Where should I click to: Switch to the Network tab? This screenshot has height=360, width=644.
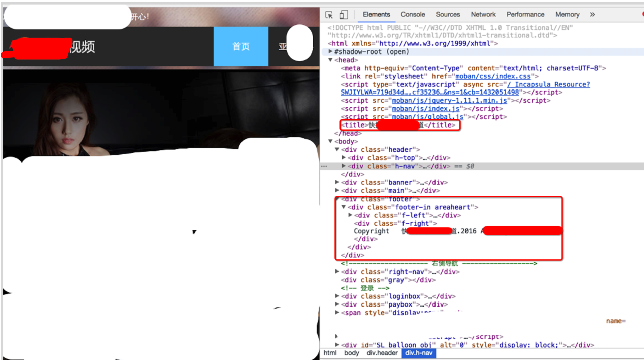click(483, 15)
